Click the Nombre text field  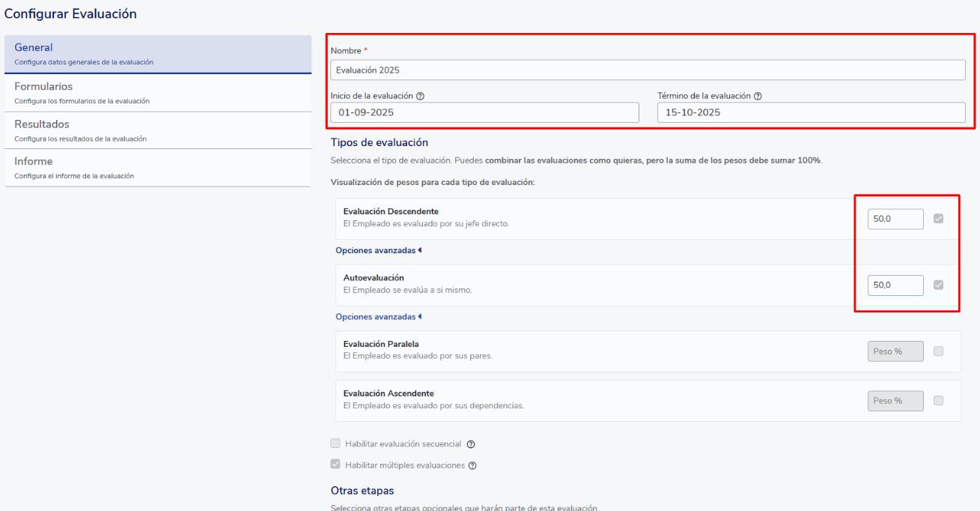pyautogui.click(x=648, y=70)
